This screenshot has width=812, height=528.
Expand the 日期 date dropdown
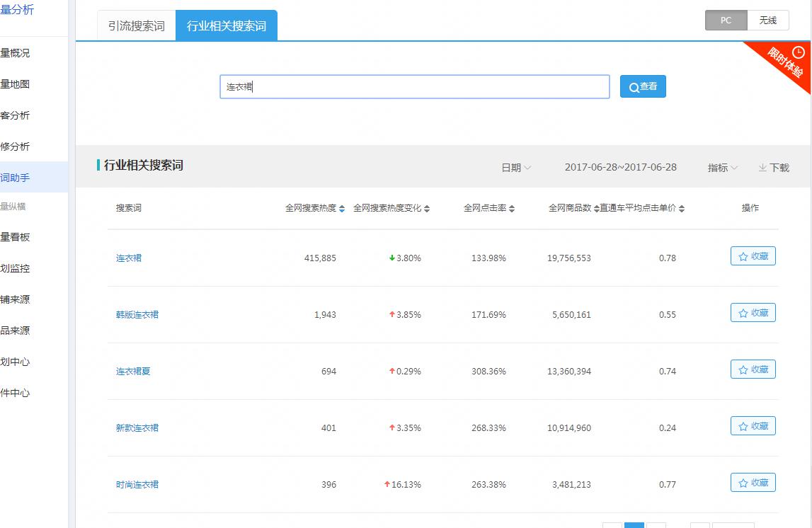coord(516,168)
